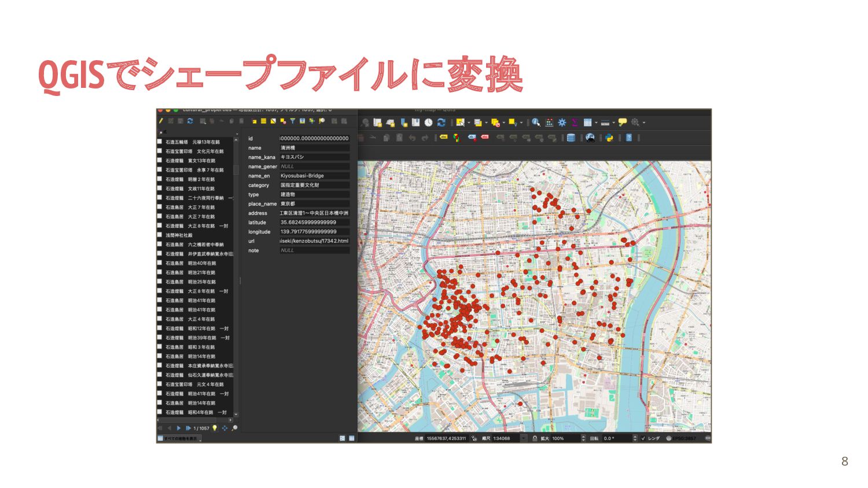Edit the name field 清洲橋
Image resolution: width=868 pixels, height=488 pixels.
(x=314, y=147)
